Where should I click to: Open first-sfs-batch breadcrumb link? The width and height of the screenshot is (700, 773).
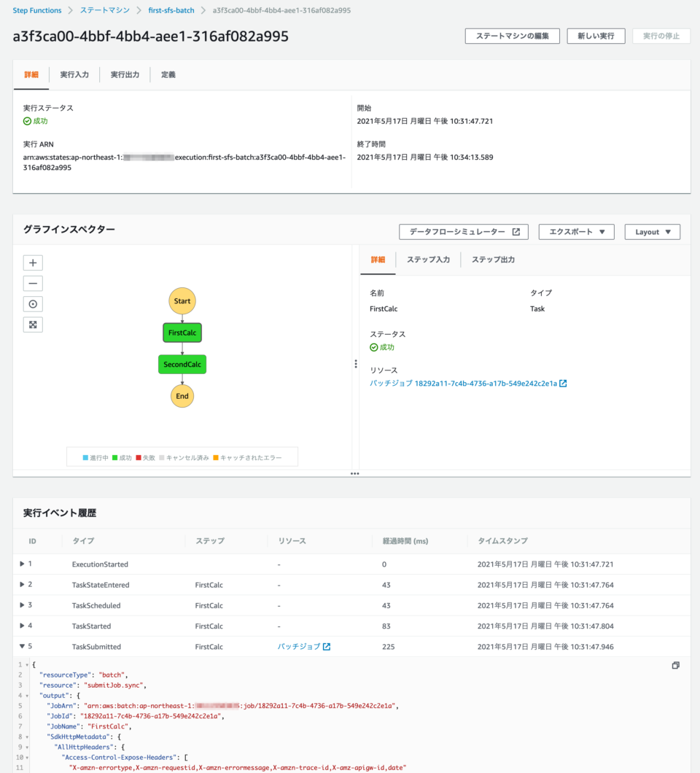[171, 10]
